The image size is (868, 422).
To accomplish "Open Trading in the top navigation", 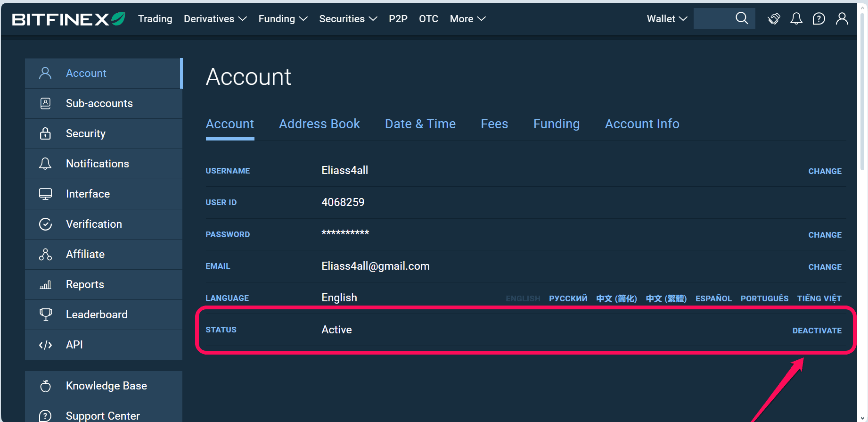I will pyautogui.click(x=155, y=19).
